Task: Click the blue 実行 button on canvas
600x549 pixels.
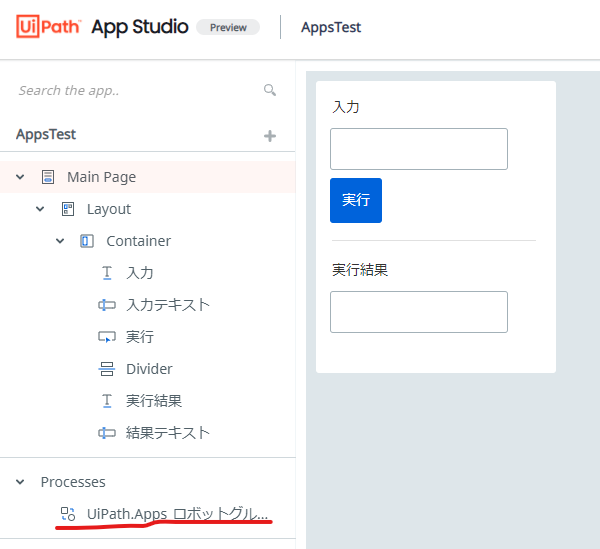Action: (356, 200)
